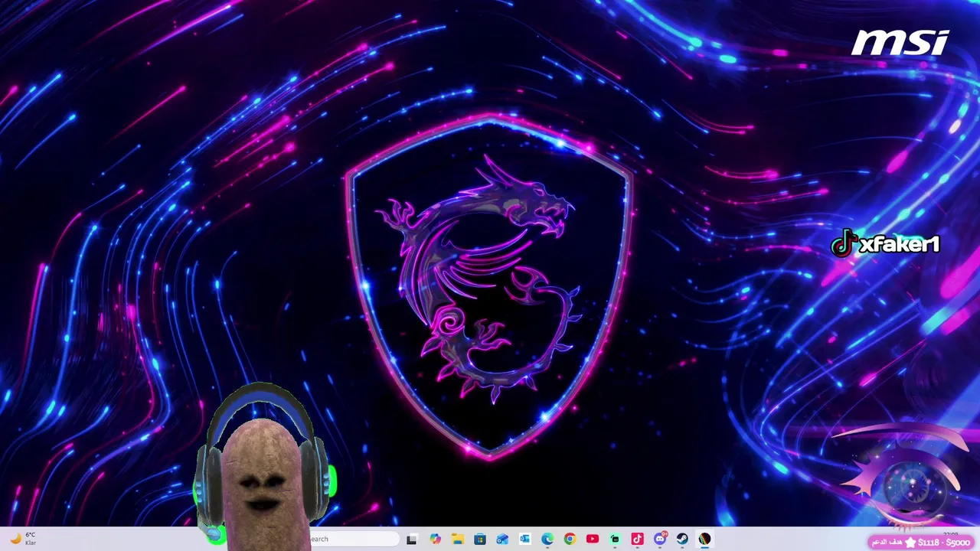Open Outlook from the taskbar
The width and height of the screenshot is (980, 551).
pos(525,539)
